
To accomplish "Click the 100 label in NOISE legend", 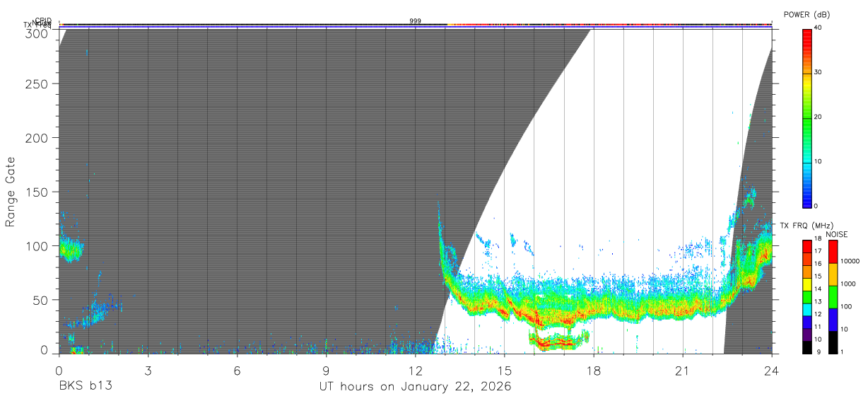I will point(845,306).
